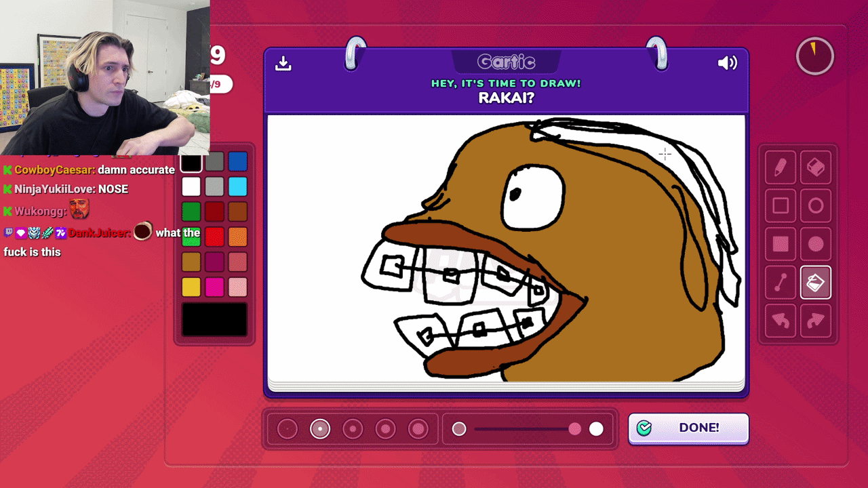The image size is (868, 488).
Task: Click the "HEY, IT'S TIME TO DRAW!" heading
Action: coord(506,83)
